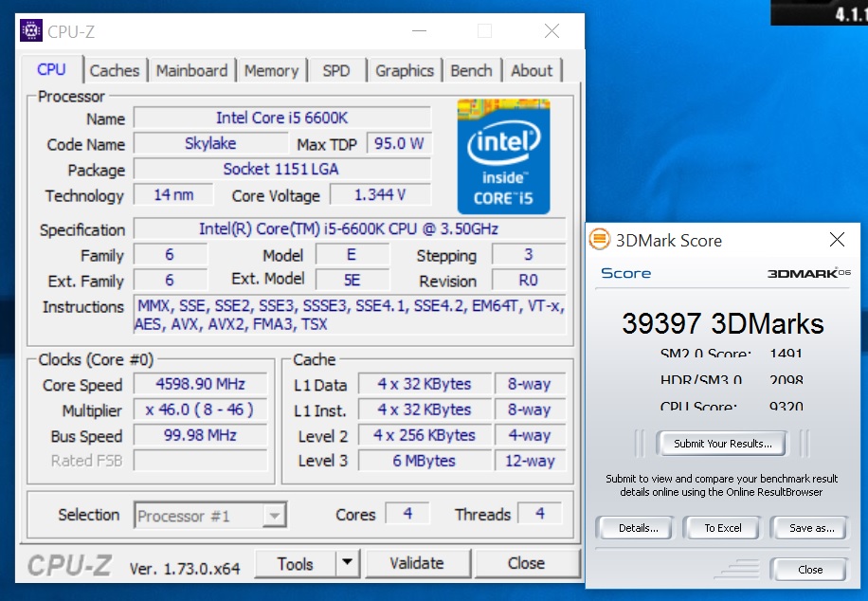Click the Package value Socket 1151 LGA
This screenshot has width=868, height=601.
click(x=281, y=169)
